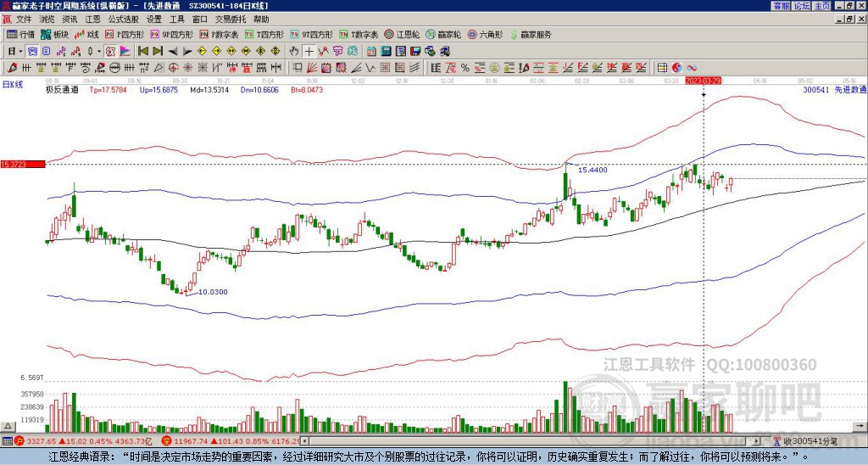Click the black left arrow icon
Image resolution: width=868 pixels, height=465 pixels.
click(x=173, y=52)
